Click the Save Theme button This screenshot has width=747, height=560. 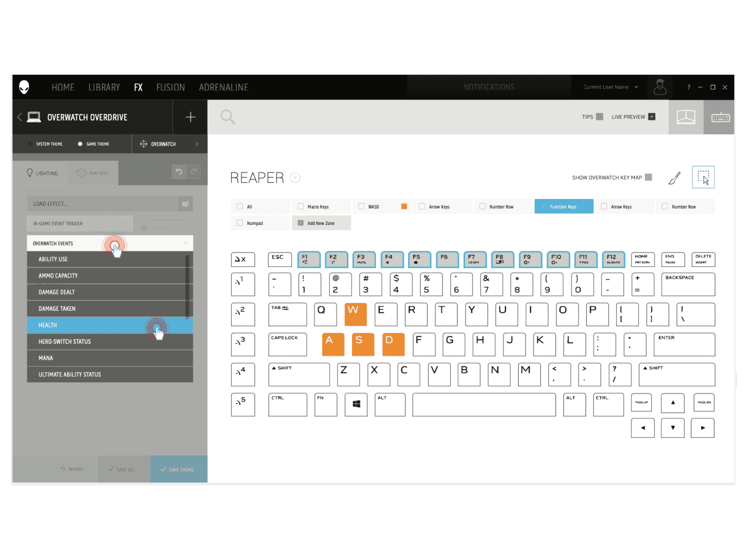179,469
